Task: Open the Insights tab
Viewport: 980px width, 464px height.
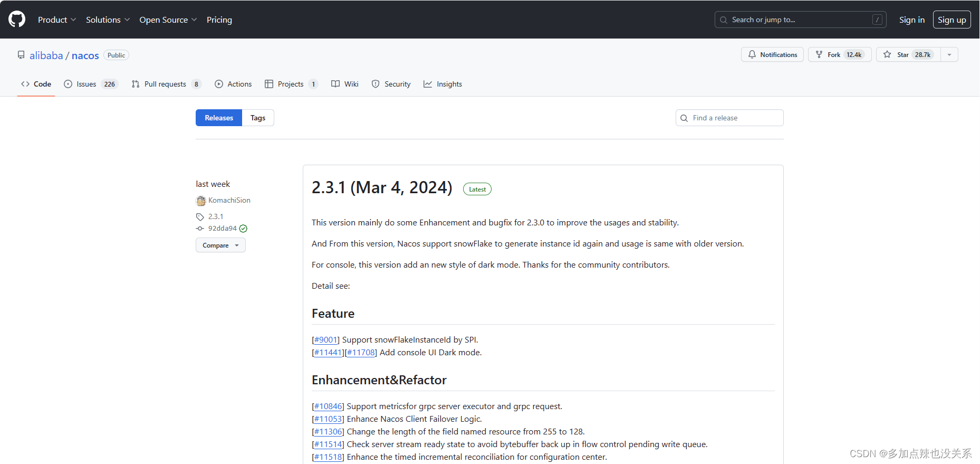Action: 443,84
